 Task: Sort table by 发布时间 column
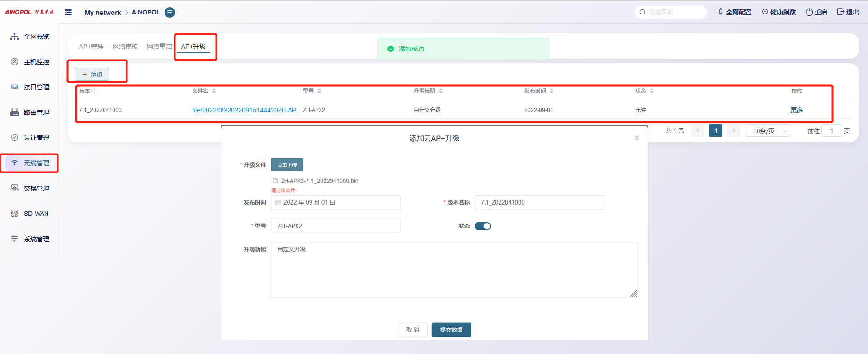click(x=552, y=91)
